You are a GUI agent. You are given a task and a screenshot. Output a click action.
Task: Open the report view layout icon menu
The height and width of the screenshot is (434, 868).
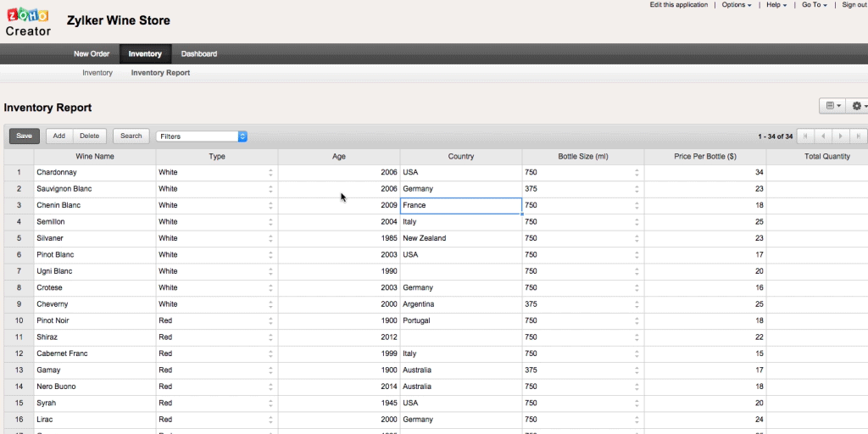[831, 106]
